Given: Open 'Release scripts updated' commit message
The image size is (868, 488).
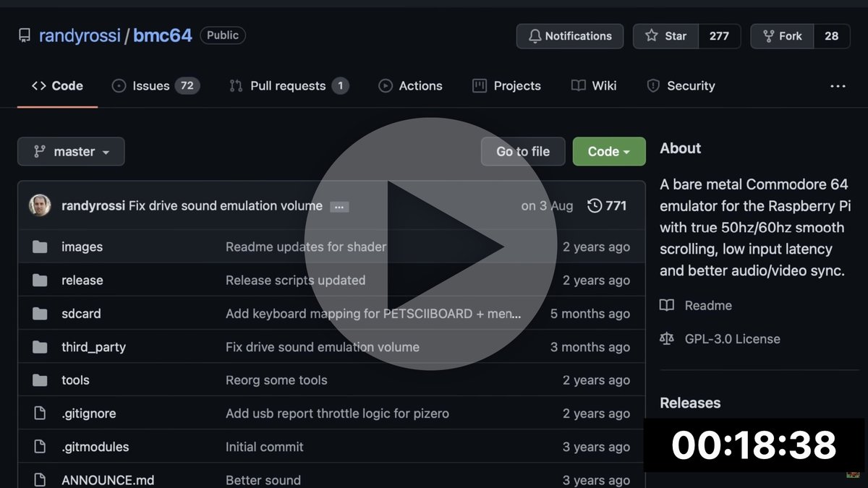Looking at the screenshot, I should [x=295, y=280].
